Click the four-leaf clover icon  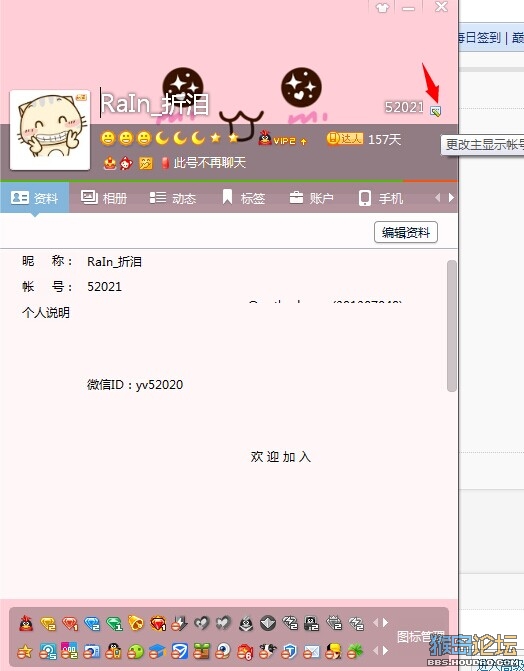[355, 651]
